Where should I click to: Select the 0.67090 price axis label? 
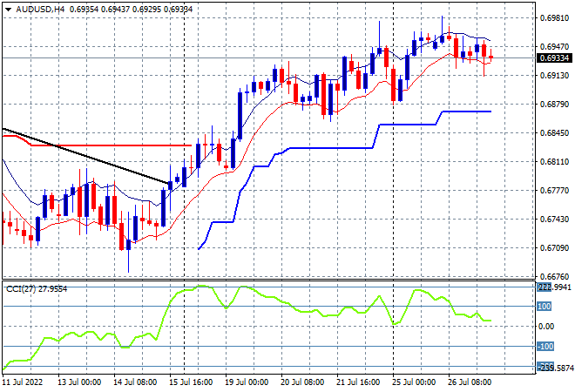tap(554, 248)
